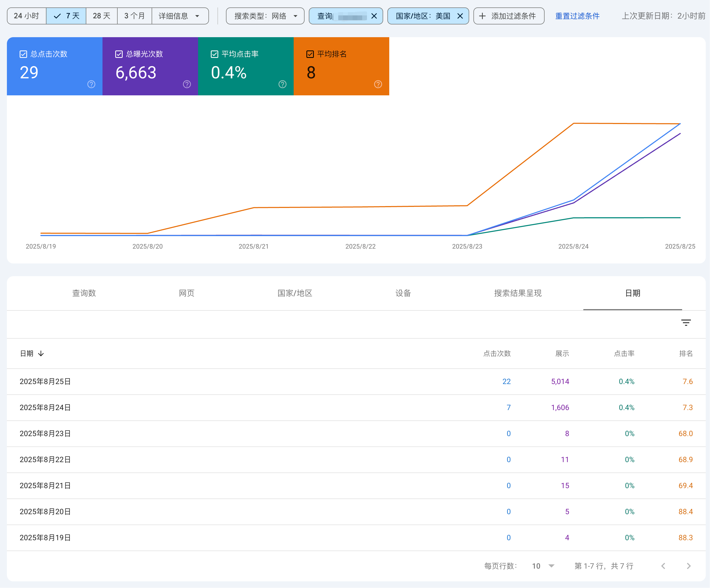This screenshot has height=588, width=710.
Task: Go to previous table page
Action: pos(663,566)
